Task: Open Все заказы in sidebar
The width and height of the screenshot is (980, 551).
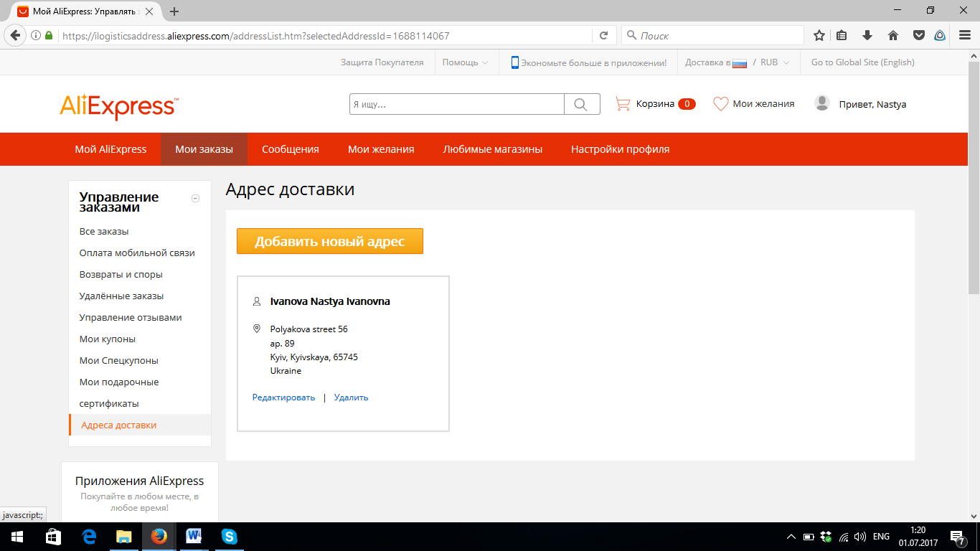Action: pyautogui.click(x=104, y=232)
